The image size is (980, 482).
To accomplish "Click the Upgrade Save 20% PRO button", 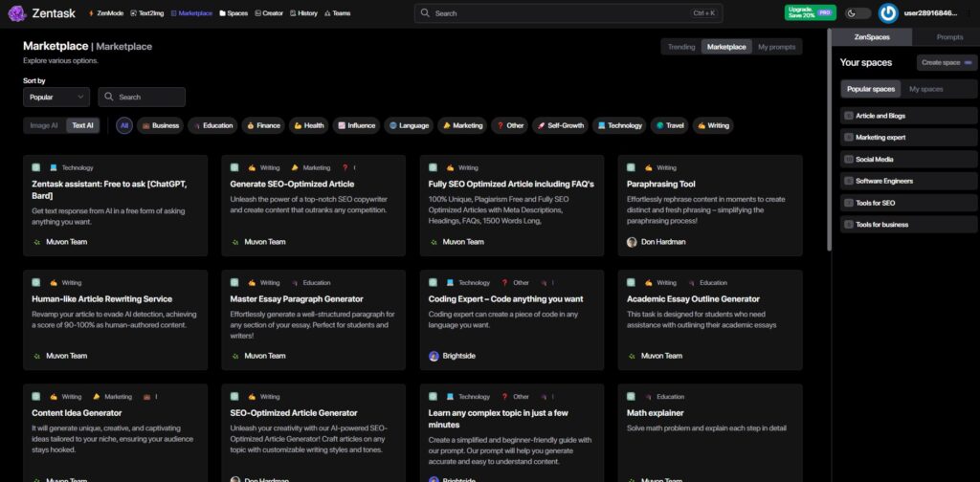I will (810, 12).
